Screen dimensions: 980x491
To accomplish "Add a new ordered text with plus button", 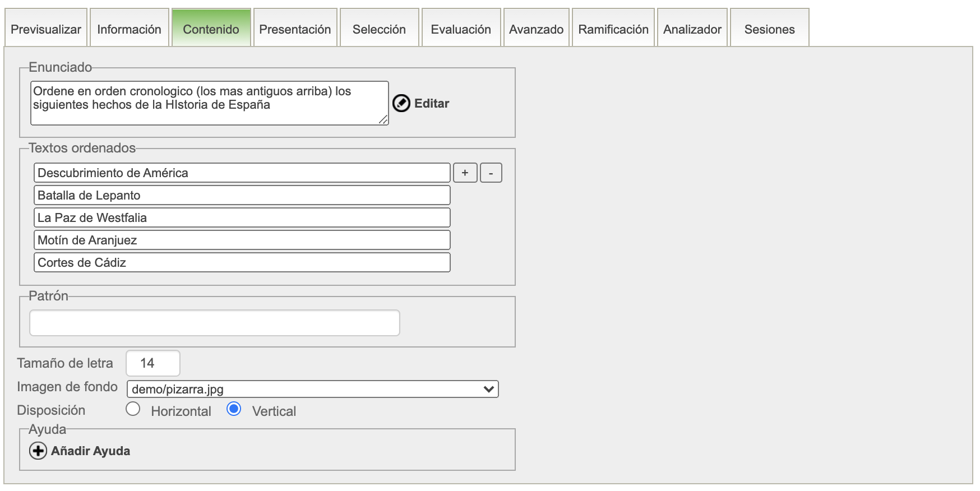I will tap(465, 173).
